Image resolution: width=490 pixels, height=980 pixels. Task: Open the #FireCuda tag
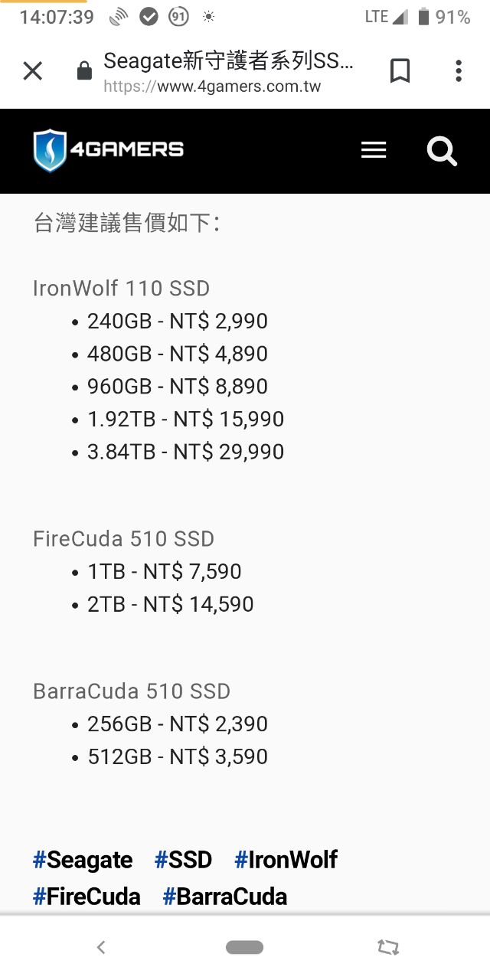click(x=87, y=897)
